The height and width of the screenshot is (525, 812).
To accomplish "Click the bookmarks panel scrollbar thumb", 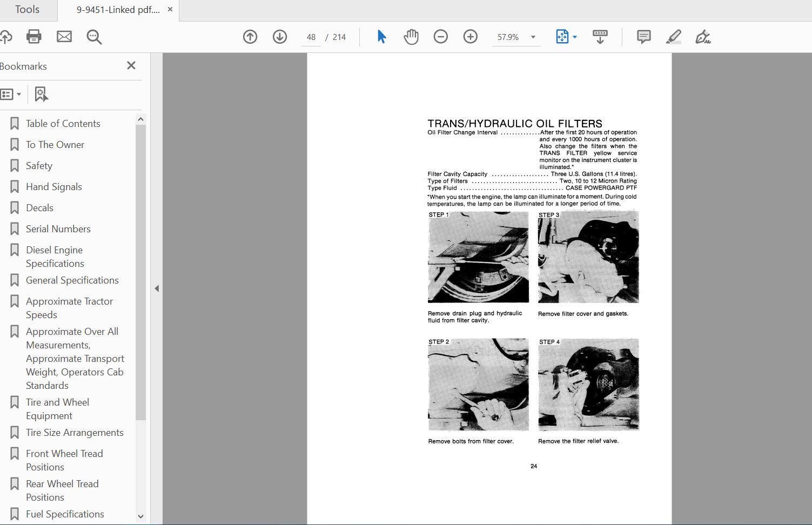I will click(140, 272).
